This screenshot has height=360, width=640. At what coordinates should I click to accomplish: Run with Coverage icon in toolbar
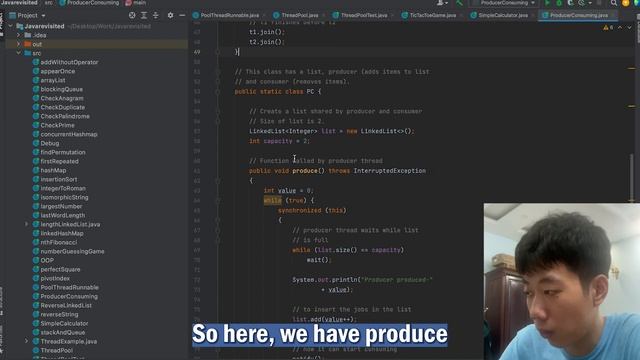570,3
